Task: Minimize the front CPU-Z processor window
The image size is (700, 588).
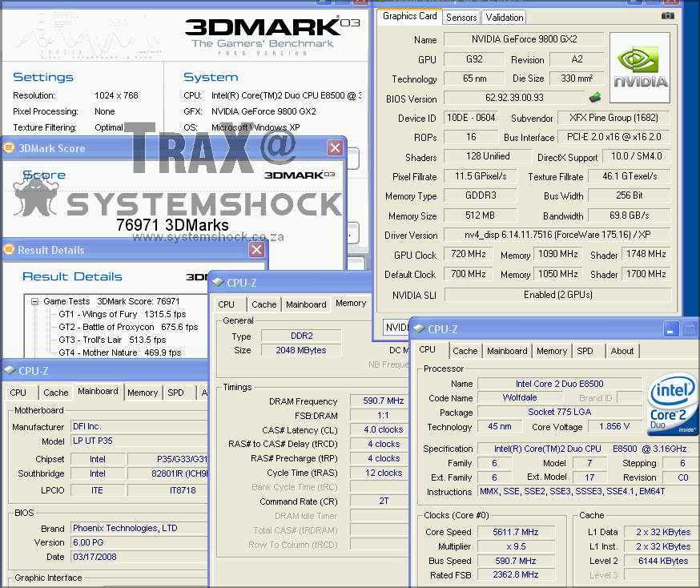Action: point(671,329)
